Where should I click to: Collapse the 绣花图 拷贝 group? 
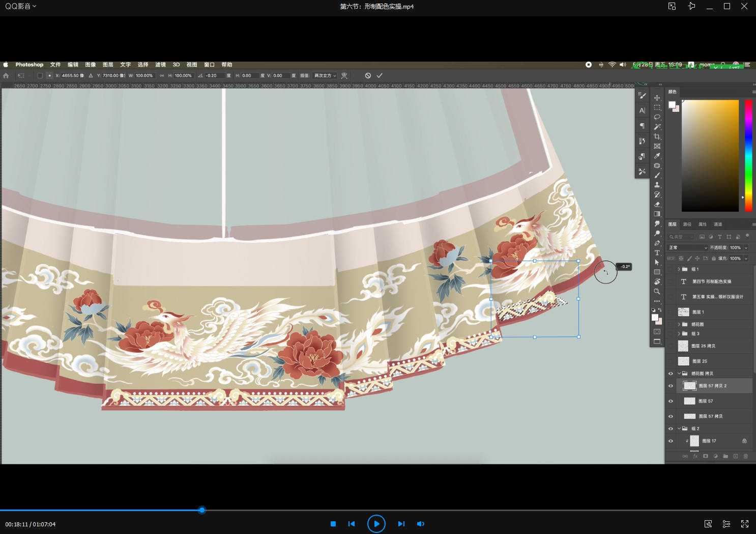[679, 374]
